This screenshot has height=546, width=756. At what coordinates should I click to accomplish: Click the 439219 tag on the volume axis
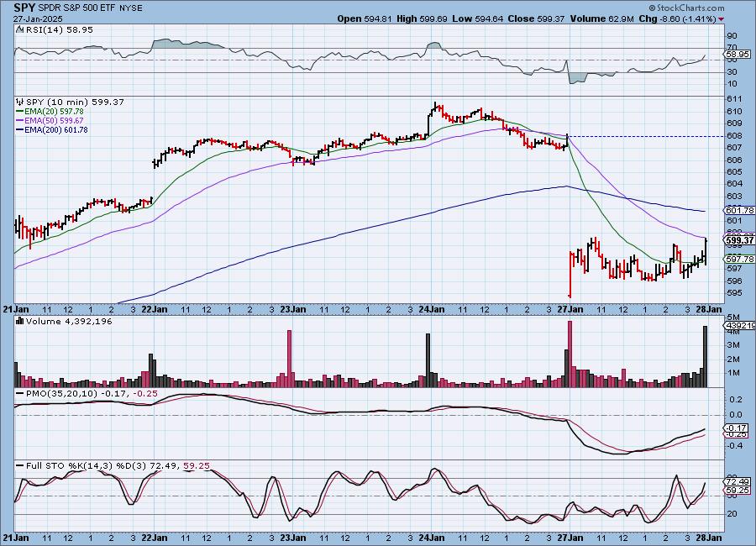point(739,326)
